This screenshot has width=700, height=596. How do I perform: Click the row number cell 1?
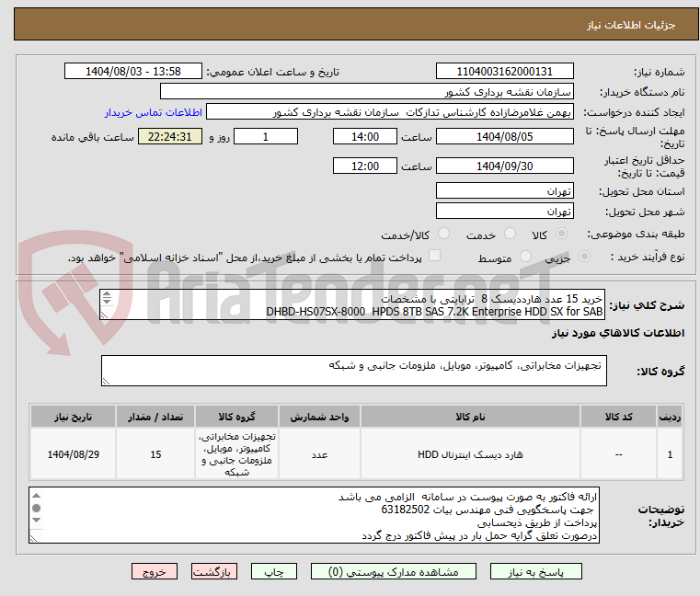click(670, 454)
